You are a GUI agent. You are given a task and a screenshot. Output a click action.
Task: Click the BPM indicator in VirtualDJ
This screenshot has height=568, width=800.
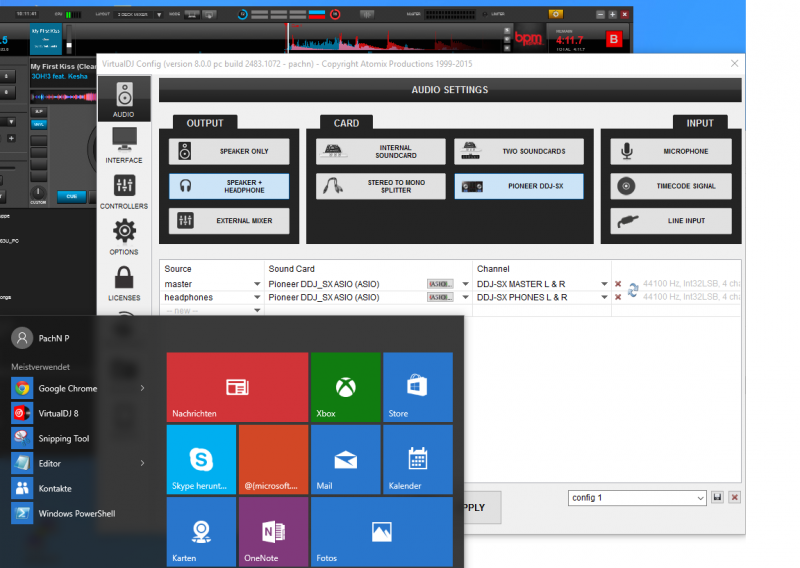(528, 38)
